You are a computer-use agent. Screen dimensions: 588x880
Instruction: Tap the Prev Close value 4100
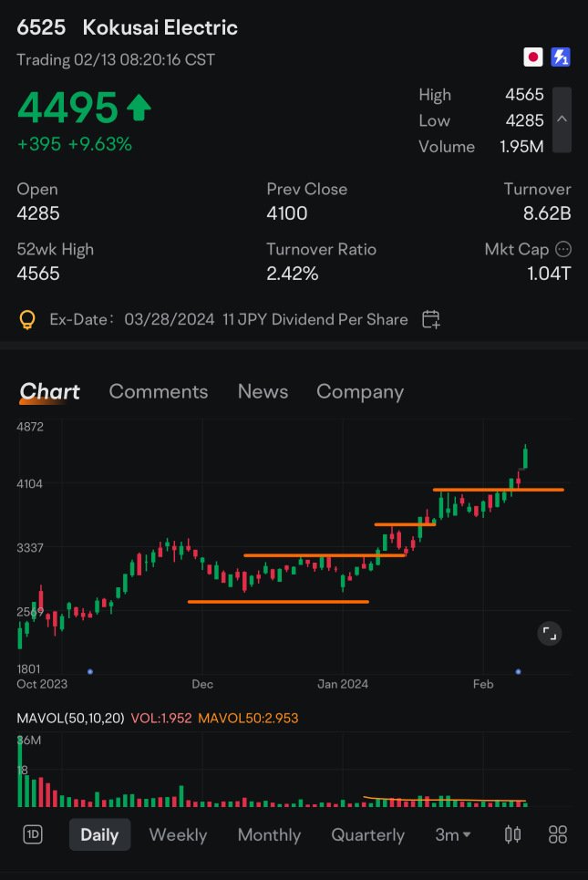coord(286,213)
